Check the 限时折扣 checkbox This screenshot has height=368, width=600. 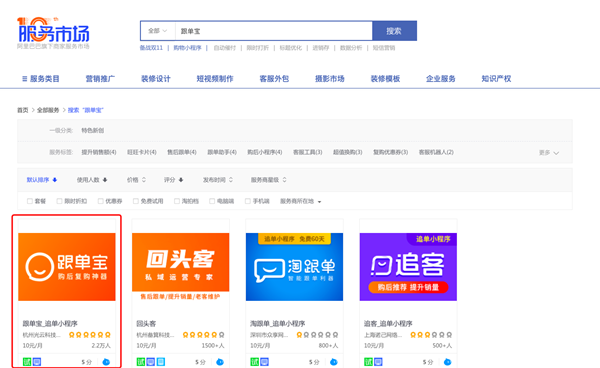pyautogui.click(x=59, y=201)
